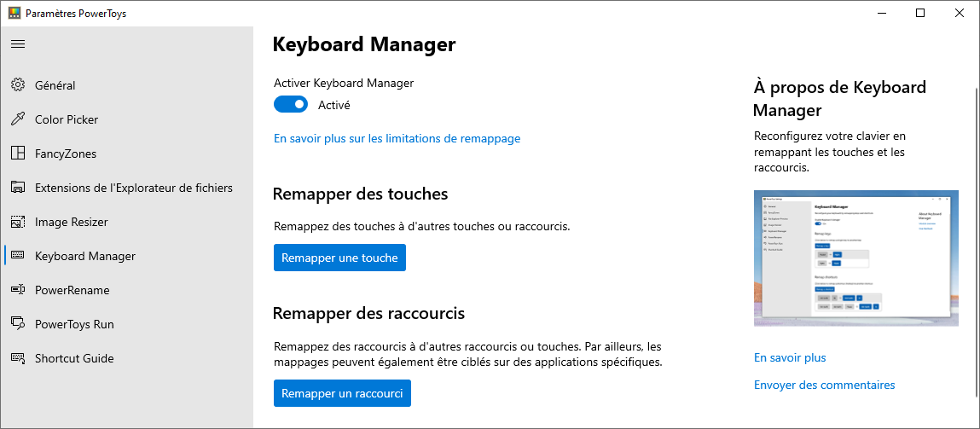Select the Image Resizer icon
Image resolution: width=980 pixels, height=429 pixels.
(18, 222)
